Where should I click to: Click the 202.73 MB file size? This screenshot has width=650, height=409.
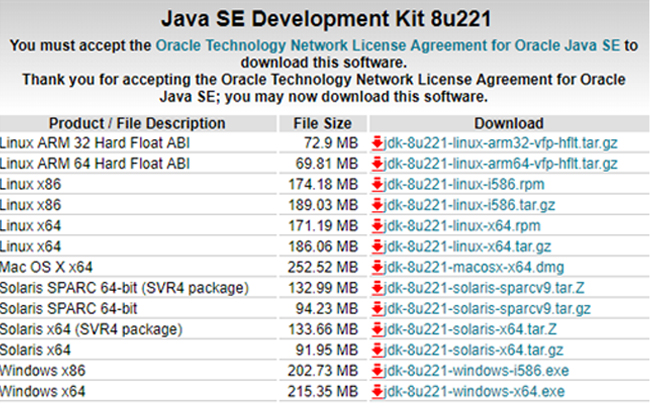pos(323,370)
